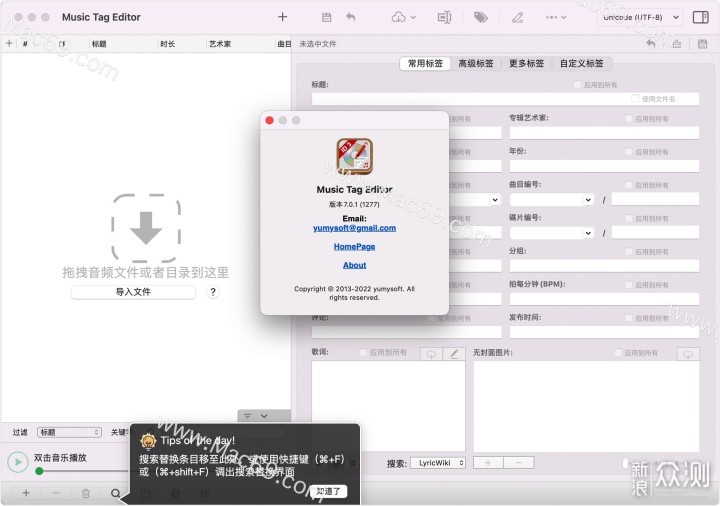The width and height of the screenshot is (720, 506).
Task: Open the Unicode (UTF-8) encoding dropdown
Action: pos(640,17)
